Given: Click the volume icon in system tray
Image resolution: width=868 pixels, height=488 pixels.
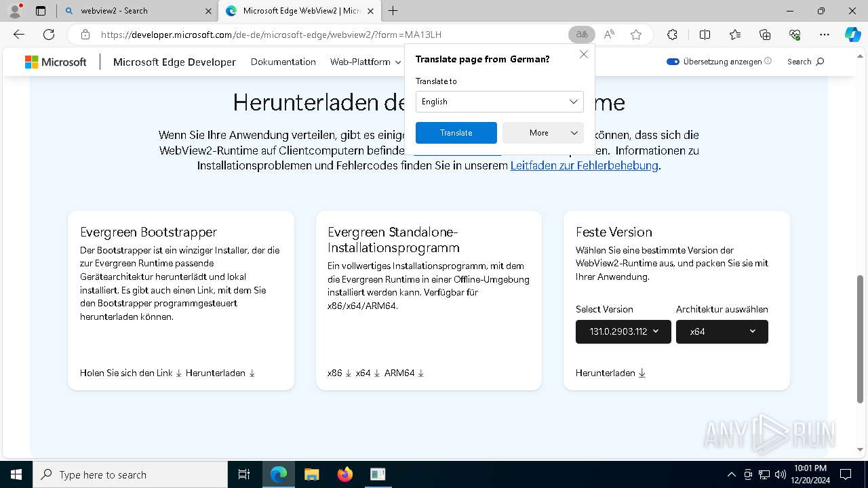Looking at the screenshot, I should (x=781, y=474).
